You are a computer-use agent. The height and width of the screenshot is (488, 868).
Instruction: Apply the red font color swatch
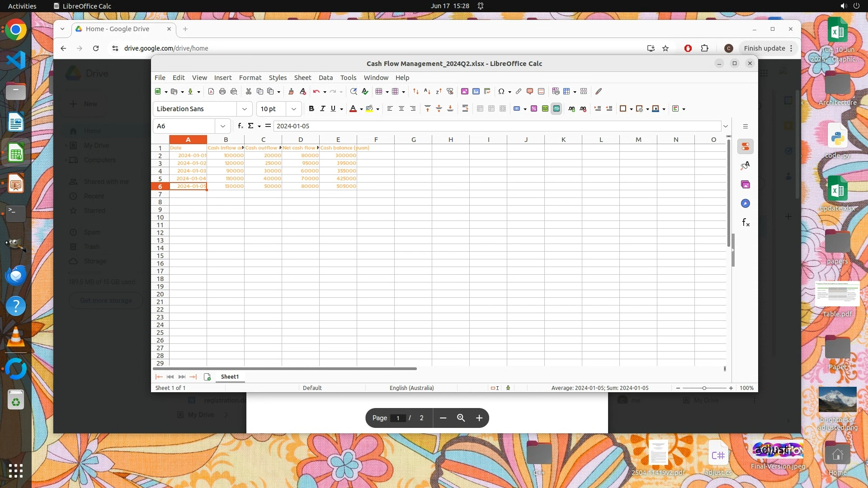point(353,109)
